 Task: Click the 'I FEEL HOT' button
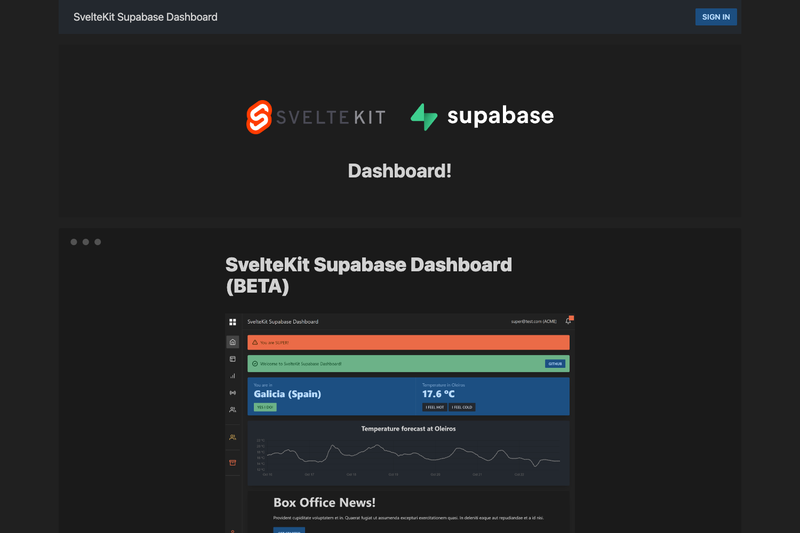point(435,407)
